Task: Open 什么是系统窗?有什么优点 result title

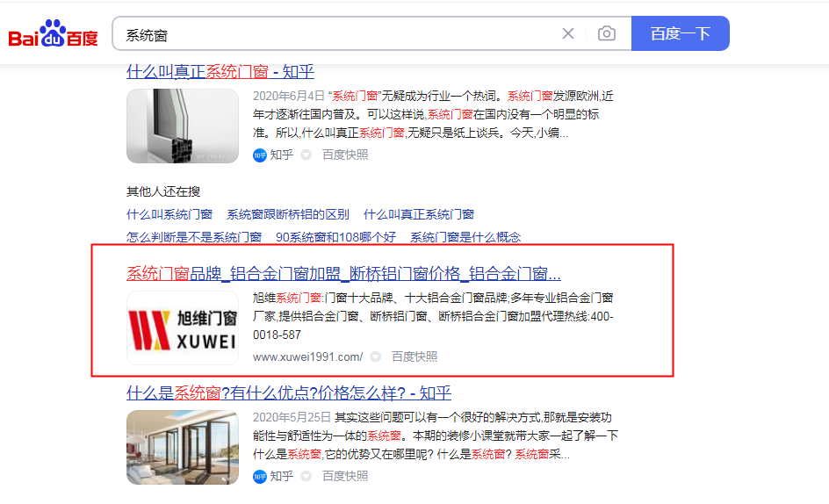Action: pos(288,392)
